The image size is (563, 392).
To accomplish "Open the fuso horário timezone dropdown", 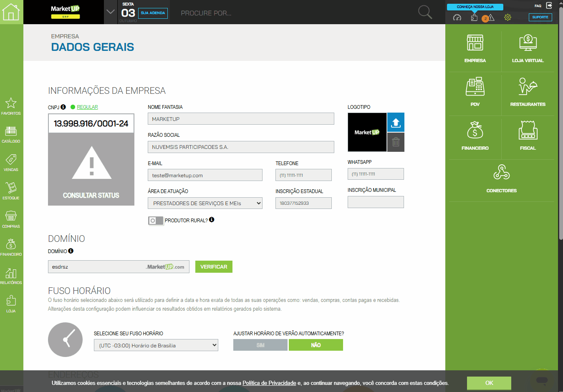I will [x=156, y=345].
